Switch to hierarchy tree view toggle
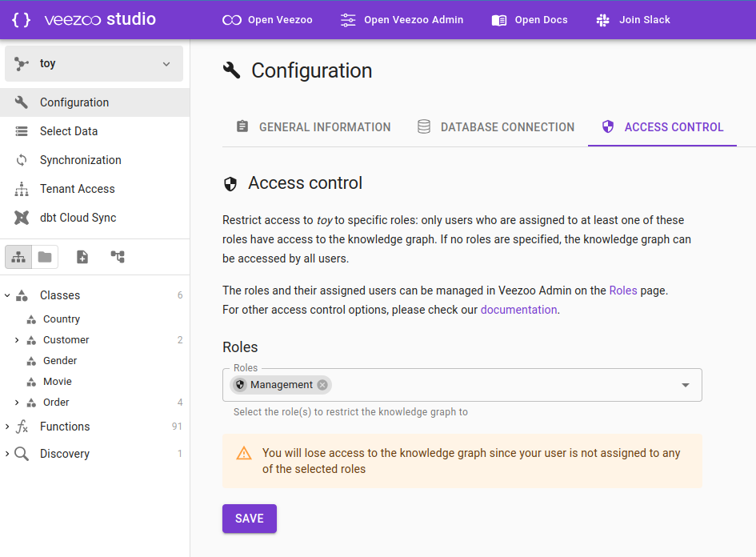Image resolution: width=756 pixels, height=557 pixels. pyautogui.click(x=18, y=257)
